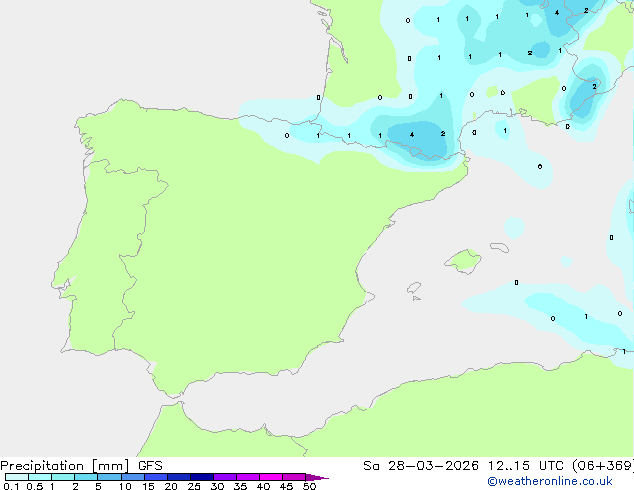Click the '35' legend scale label

[240, 486]
